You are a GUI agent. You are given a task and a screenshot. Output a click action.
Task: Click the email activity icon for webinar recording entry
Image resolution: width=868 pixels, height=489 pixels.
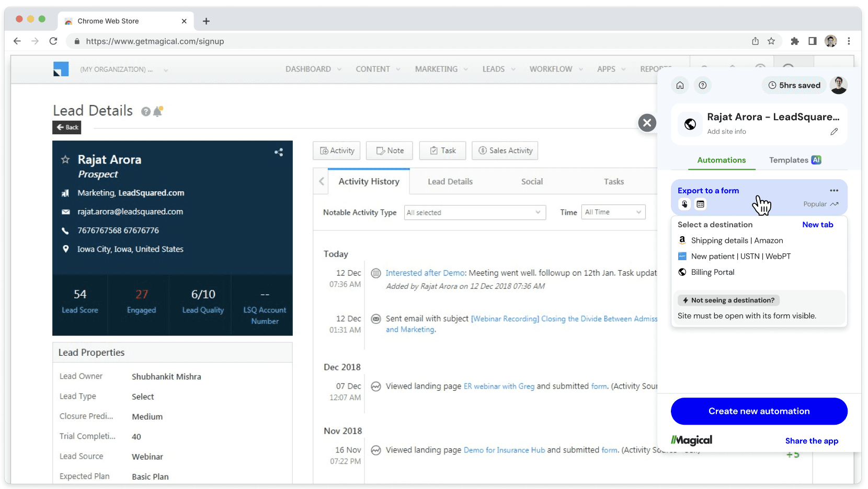[375, 319]
